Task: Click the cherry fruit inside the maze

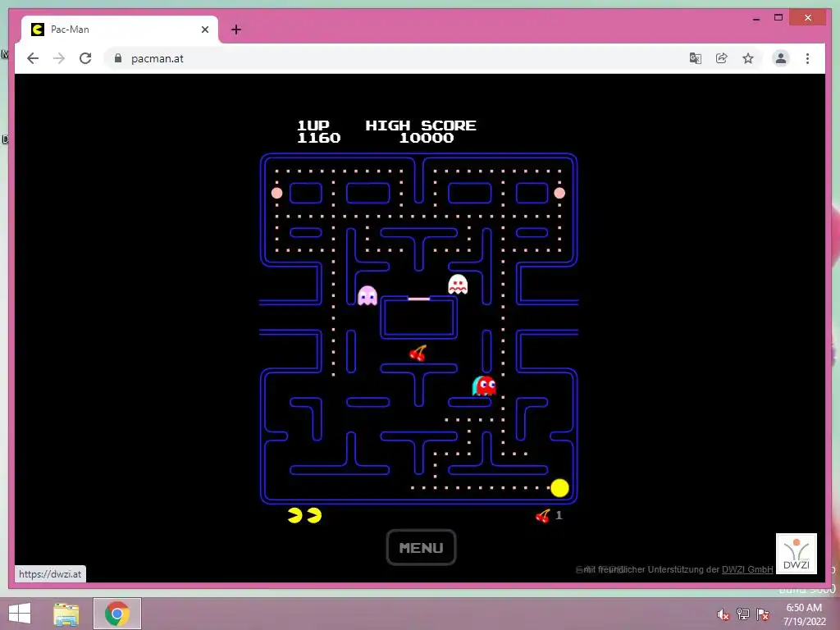Action: [418, 353]
